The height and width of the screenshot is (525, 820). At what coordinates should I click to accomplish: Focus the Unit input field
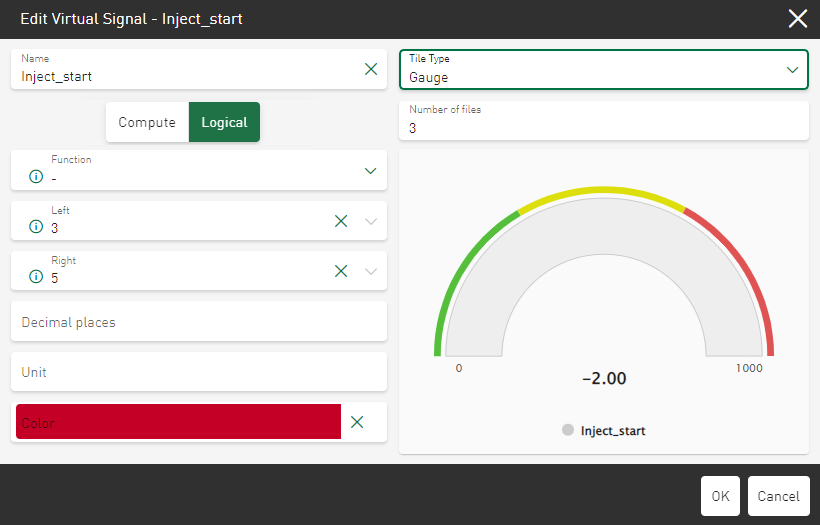pos(198,372)
